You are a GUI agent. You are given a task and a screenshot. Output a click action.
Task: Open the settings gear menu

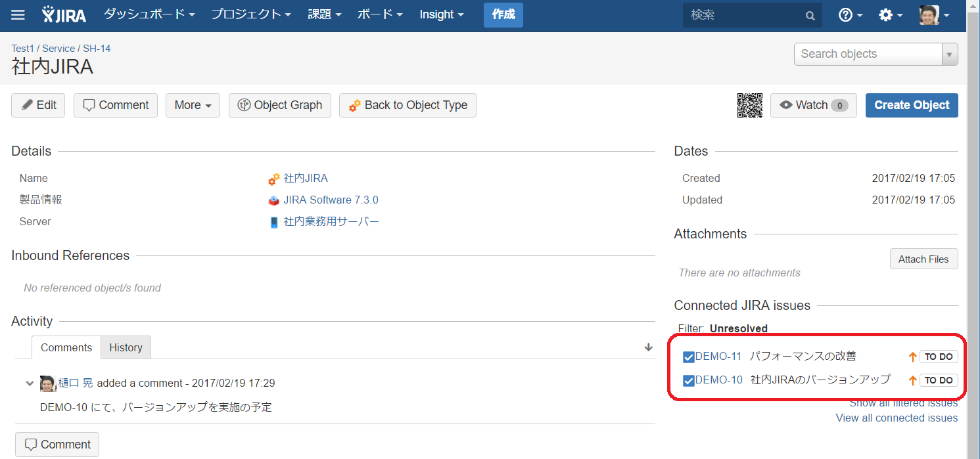[891, 14]
